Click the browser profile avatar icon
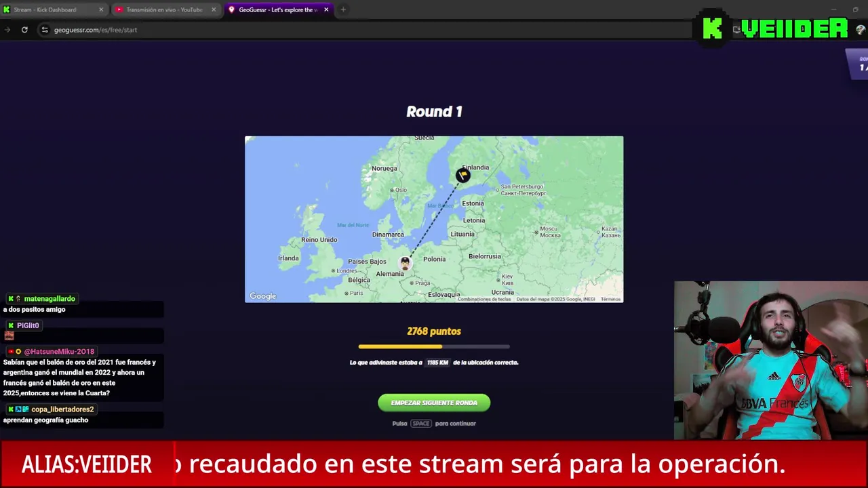 [861, 30]
